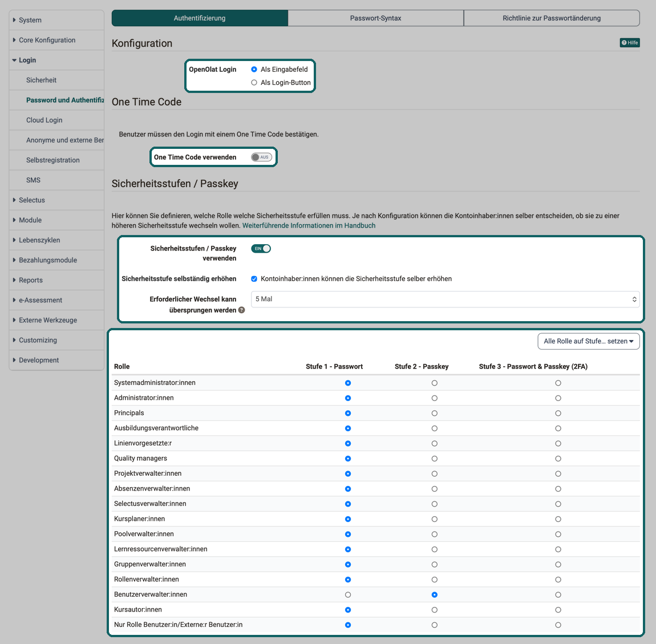Click the Selectusverwalter:innen role name
Screen dimensions: 656x644
click(x=150, y=504)
